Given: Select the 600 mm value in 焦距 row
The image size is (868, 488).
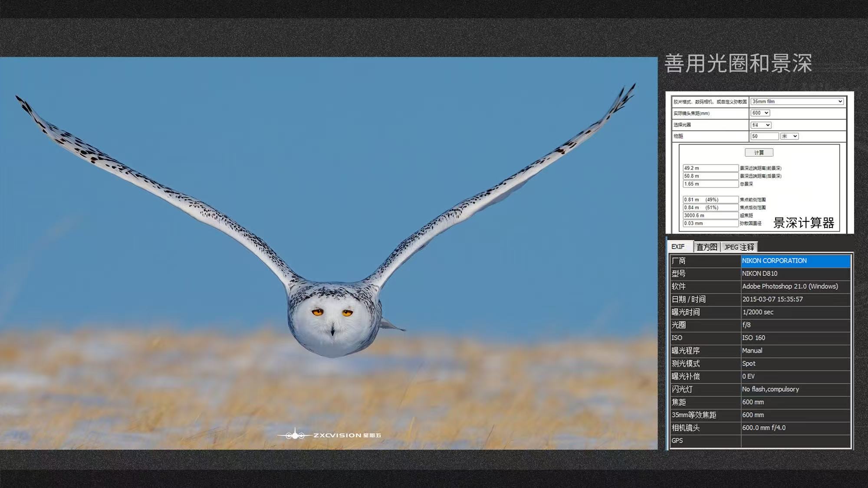Looking at the screenshot, I should click(796, 402).
